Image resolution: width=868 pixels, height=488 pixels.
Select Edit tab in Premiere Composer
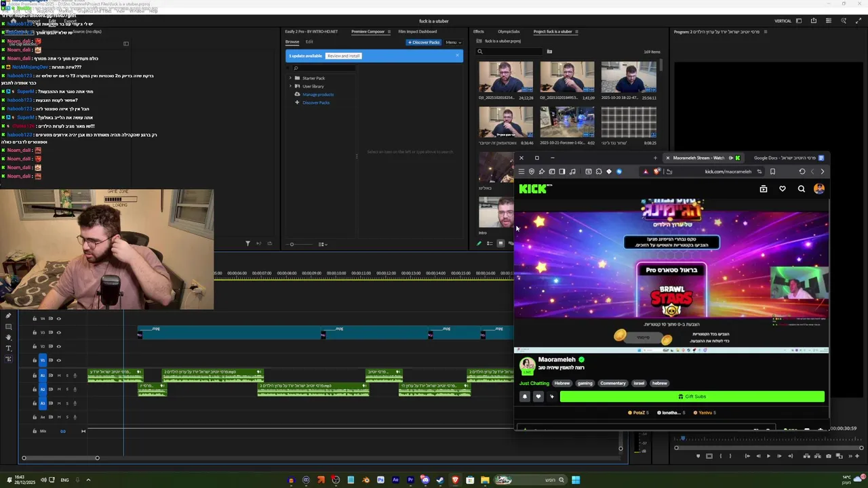[x=309, y=42]
